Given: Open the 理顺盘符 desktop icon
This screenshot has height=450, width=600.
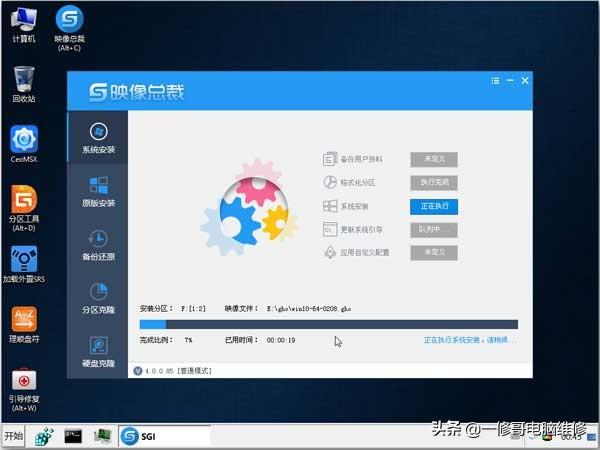Looking at the screenshot, I should click(x=24, y=324).
